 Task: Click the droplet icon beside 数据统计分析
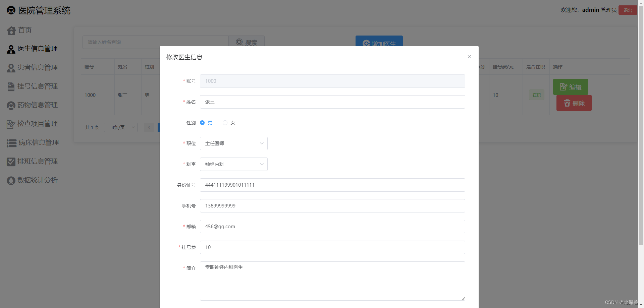tap(11, 181)
